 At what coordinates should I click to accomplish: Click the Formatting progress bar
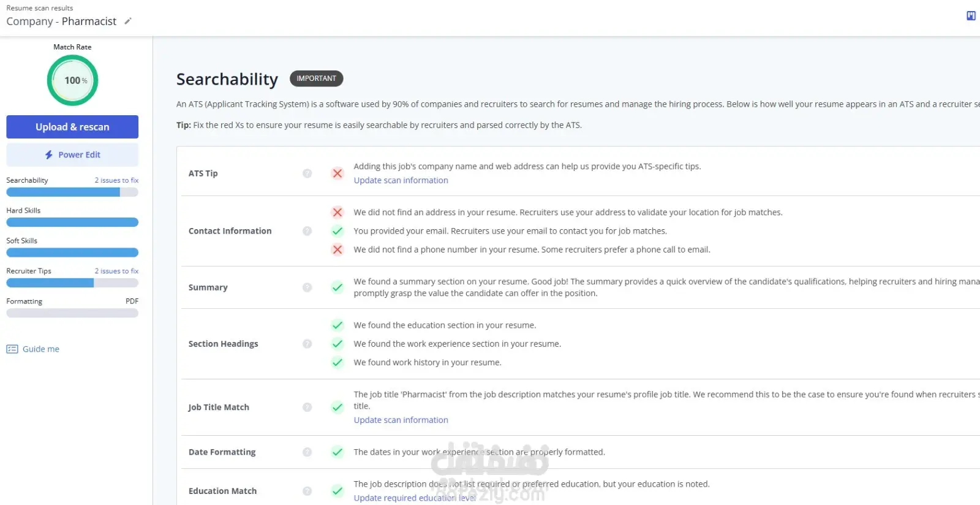click(72, 313)
